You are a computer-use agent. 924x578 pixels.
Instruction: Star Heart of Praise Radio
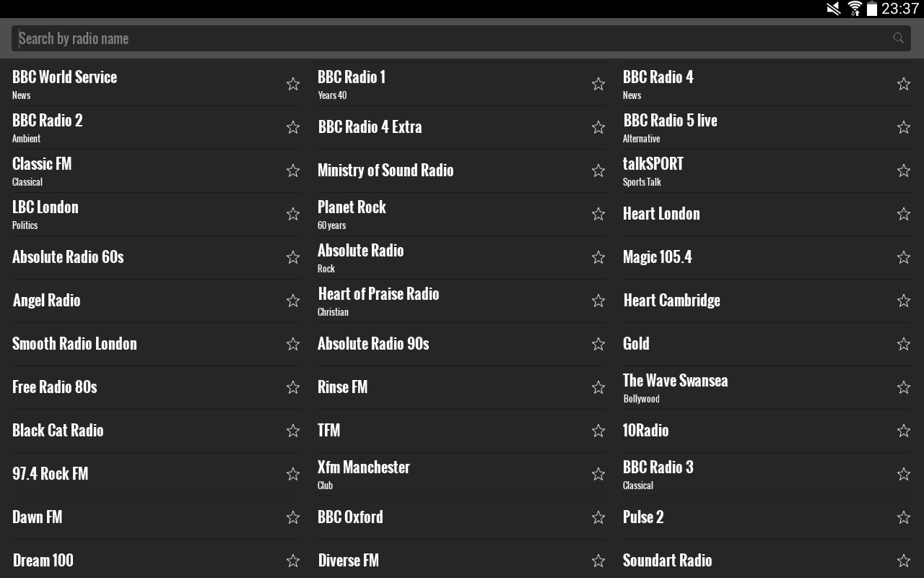point(598,301)
